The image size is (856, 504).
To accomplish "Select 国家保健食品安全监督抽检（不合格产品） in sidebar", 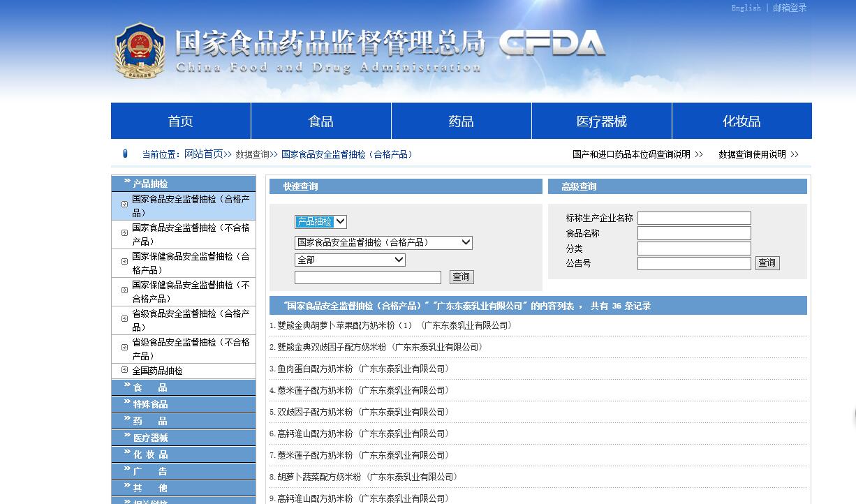I will coord(184,292).
